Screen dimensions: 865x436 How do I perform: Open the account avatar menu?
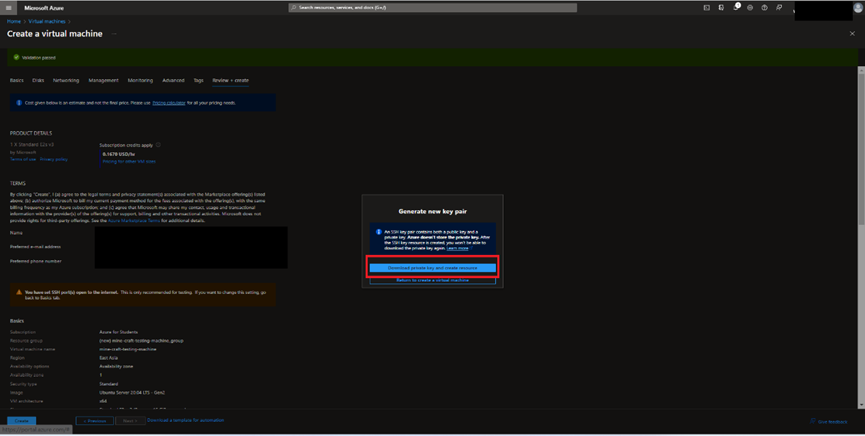pos(858,7)
